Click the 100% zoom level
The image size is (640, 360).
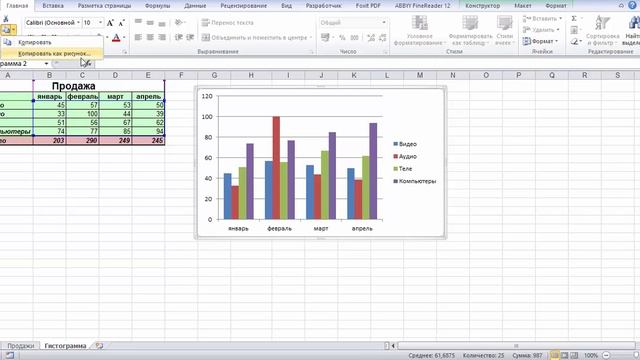tap(591, 356)
